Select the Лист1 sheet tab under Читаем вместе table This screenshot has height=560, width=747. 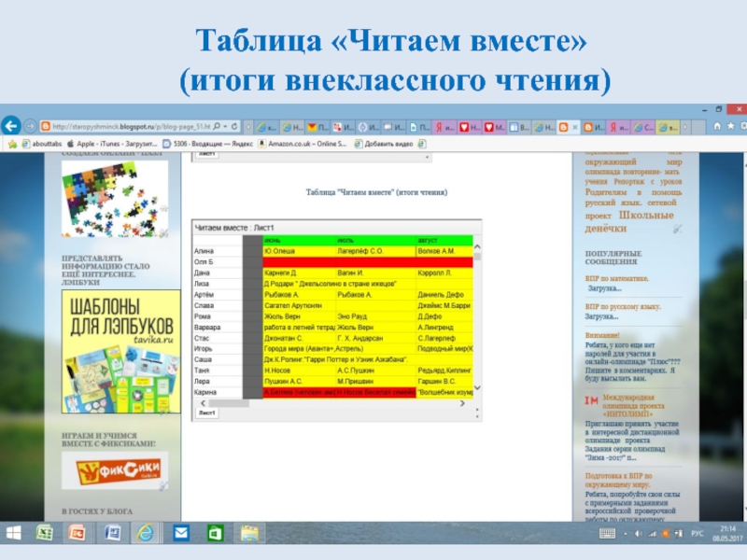[206, 413]
